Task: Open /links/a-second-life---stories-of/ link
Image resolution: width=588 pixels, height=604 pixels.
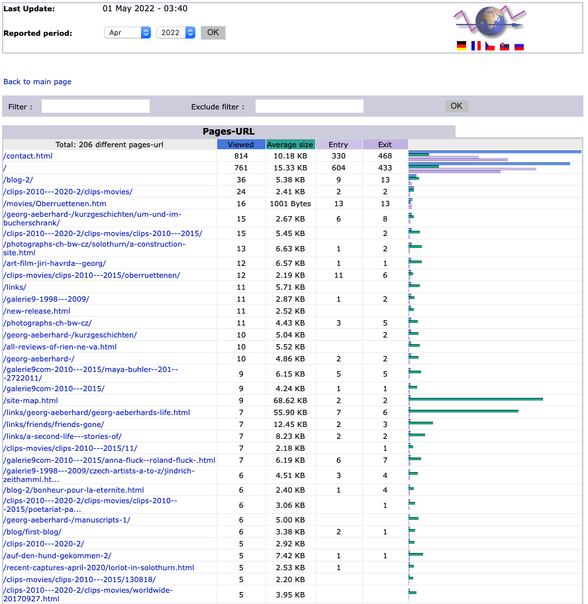Action: coord(62,436)
